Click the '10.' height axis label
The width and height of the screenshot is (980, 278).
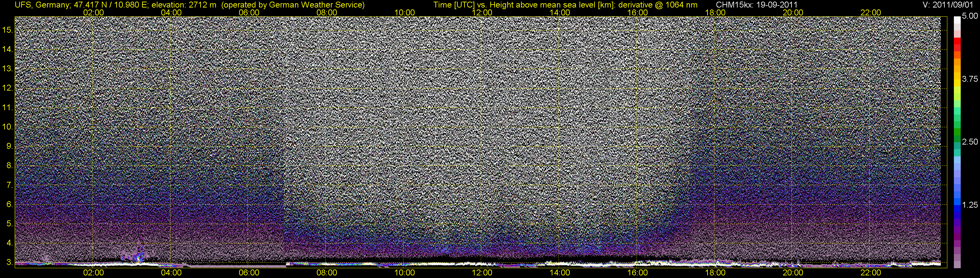click(x=8, y=127)
